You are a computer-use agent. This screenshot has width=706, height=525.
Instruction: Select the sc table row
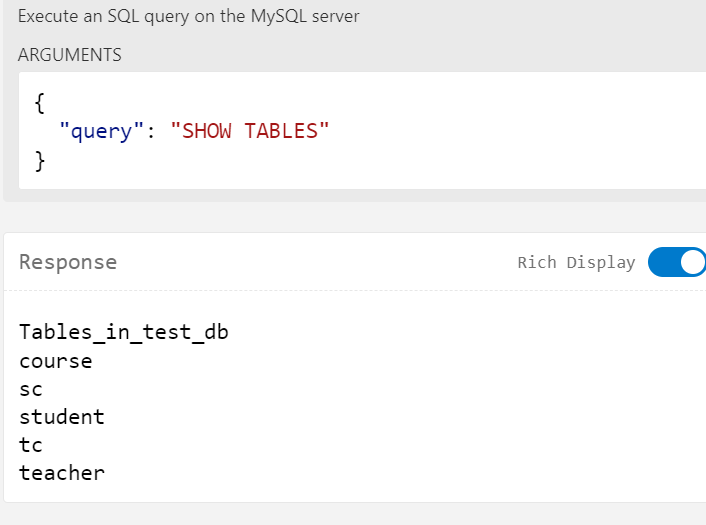[x=31, y=390]
